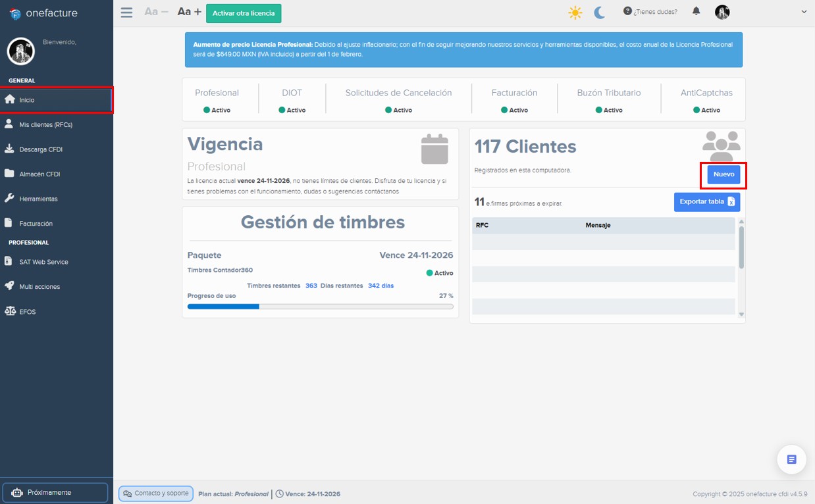The height and width of the screenshot is (504, 815).
Task: Open Almacén CFDI in the sidebar
Action: (x=41, y=174)
